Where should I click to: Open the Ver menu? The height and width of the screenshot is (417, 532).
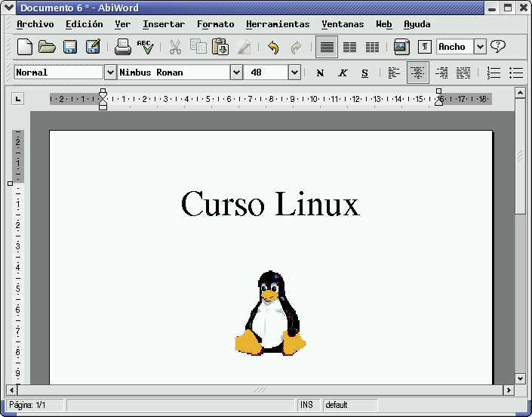(x=122, y=24)
